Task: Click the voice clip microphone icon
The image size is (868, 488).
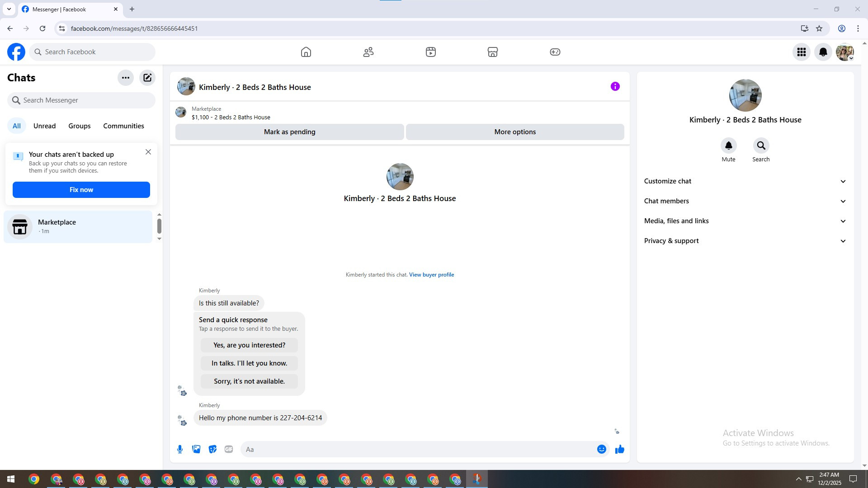Action: coord(180,449)
